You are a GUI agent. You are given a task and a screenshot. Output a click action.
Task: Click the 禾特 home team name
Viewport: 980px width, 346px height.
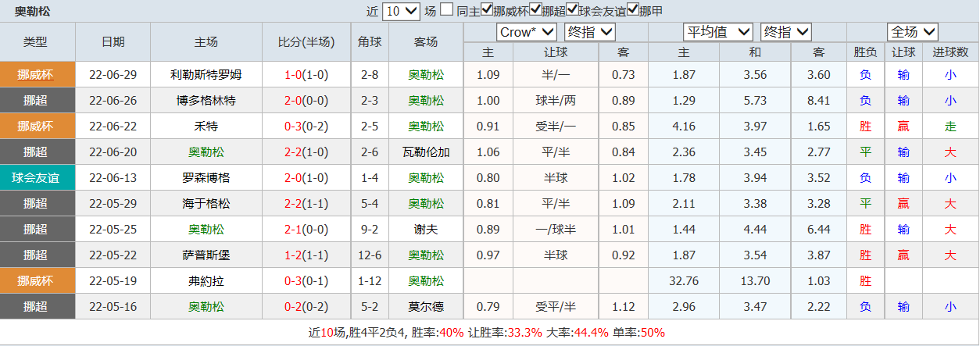click(206, 127)
